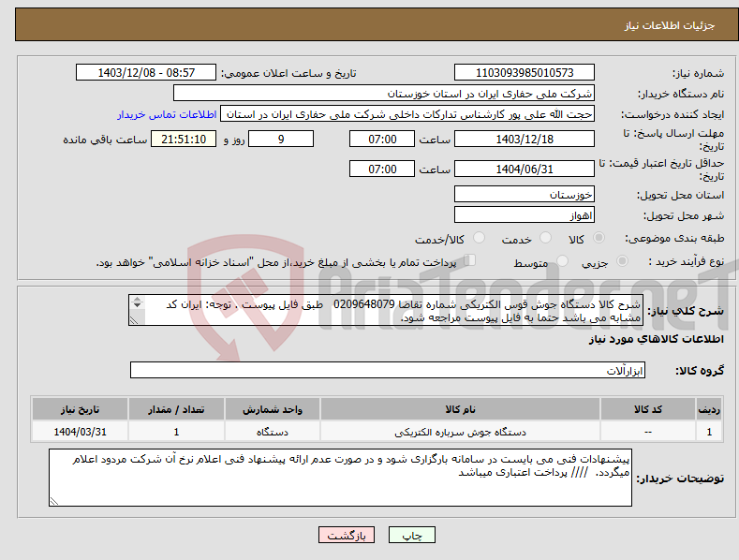Click the buyer notes توضیحات خریدار text area
The height and width of the screenshot is (560, 739).
tap(340, 478)
